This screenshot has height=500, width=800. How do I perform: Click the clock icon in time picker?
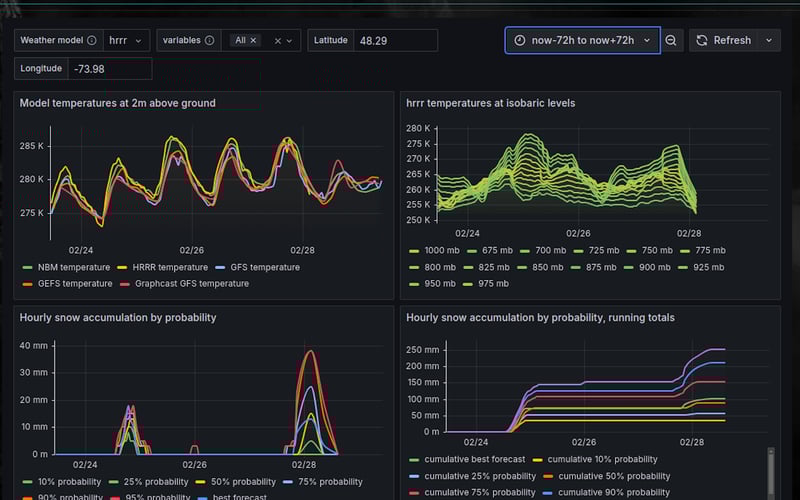[519, 40]
